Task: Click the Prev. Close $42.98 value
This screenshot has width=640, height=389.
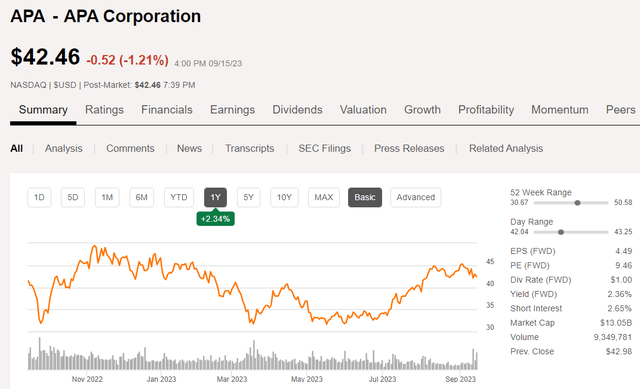Action: point(619,351)
